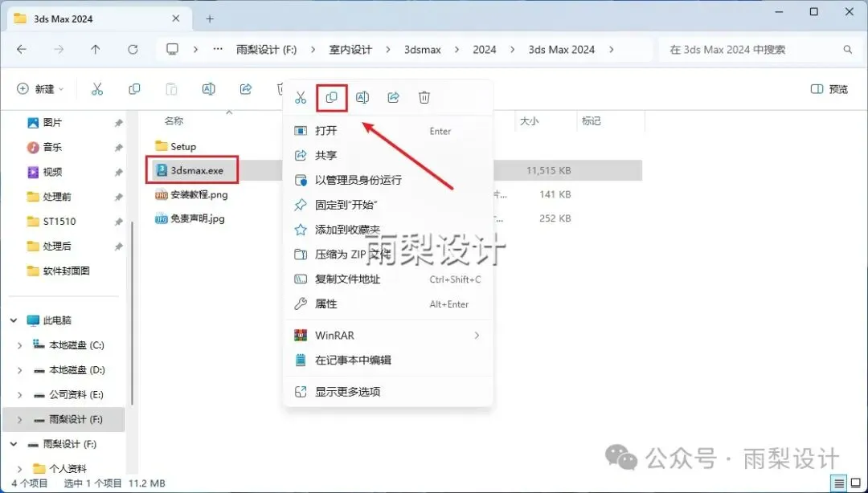Select 固定到"开始" in context menu
This screenshot has width=868, height=493.
point(388,205)
